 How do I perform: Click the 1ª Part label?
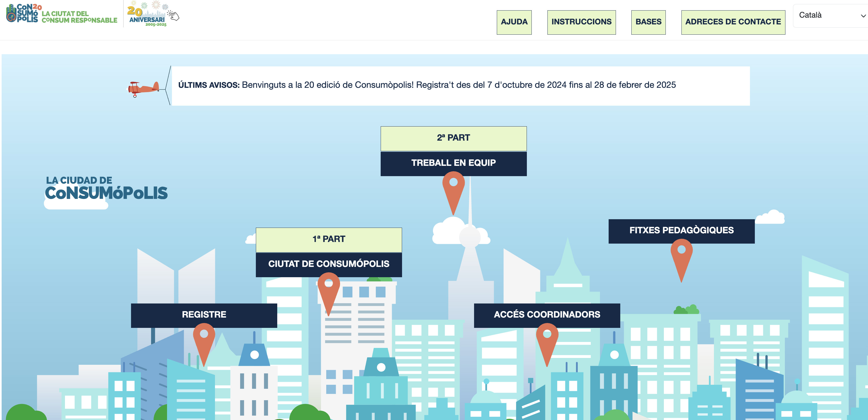coord(329,240)
